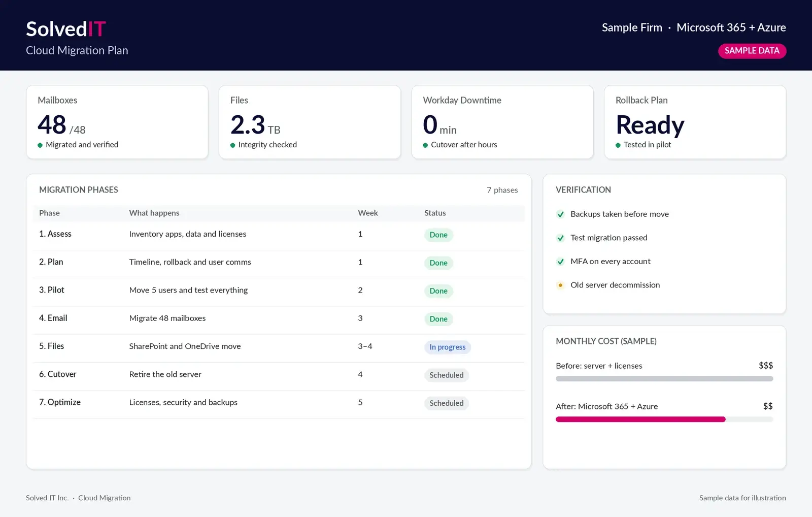
Task: Click the VERIFICATION heading
Action: (583, 190)
